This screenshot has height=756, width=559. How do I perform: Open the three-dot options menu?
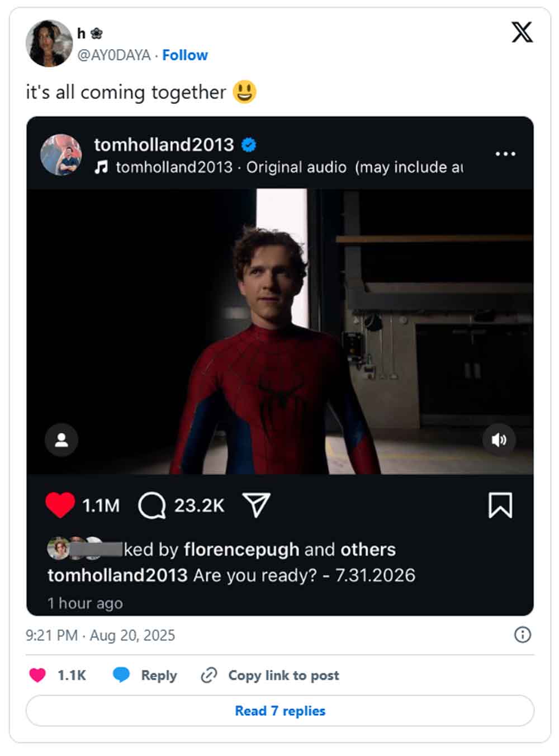(x=505, y=154)
